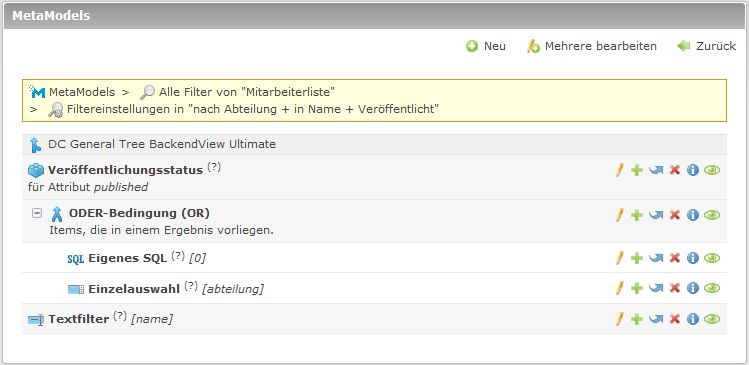Click the ODER-Bedingung fork icon
This screenshot has width=749, height=365.
click(x=57, y=214)
